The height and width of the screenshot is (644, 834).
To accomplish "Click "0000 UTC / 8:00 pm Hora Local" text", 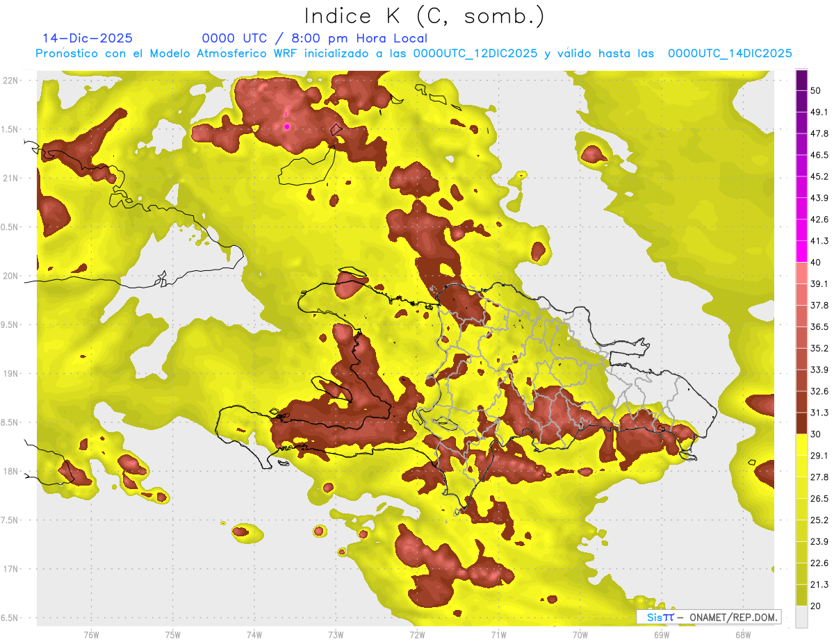I will (x=314, y=38).
